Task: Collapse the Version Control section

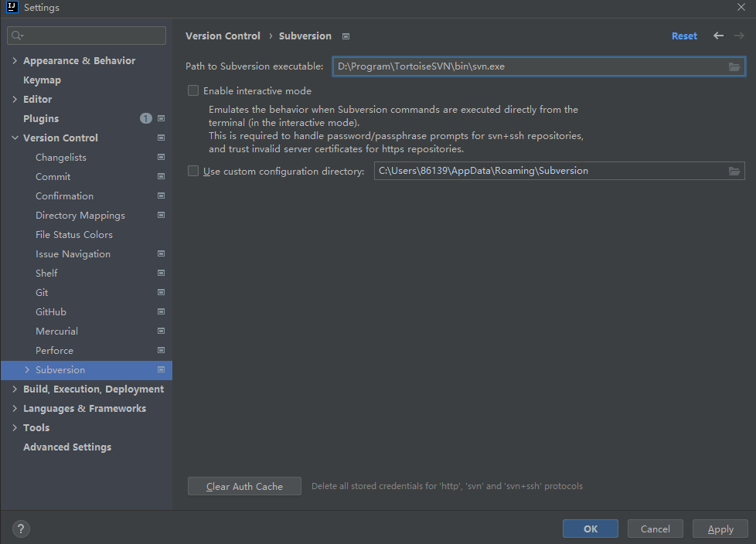Action: [14, 138]
